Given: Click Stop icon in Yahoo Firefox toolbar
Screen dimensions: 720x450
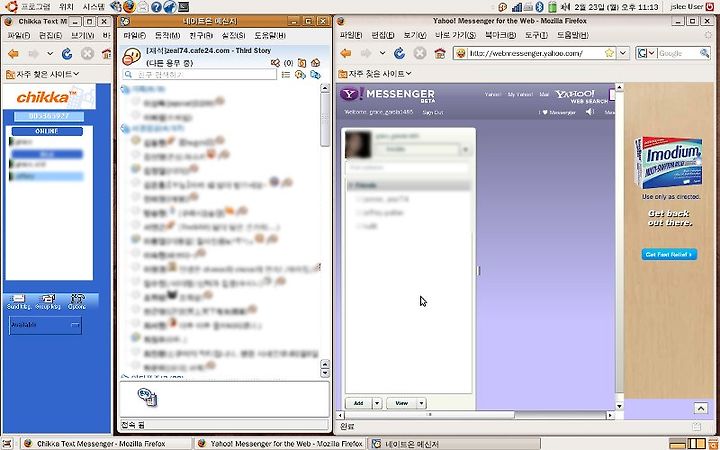Looking at the screenshot, I should (420, 53).
